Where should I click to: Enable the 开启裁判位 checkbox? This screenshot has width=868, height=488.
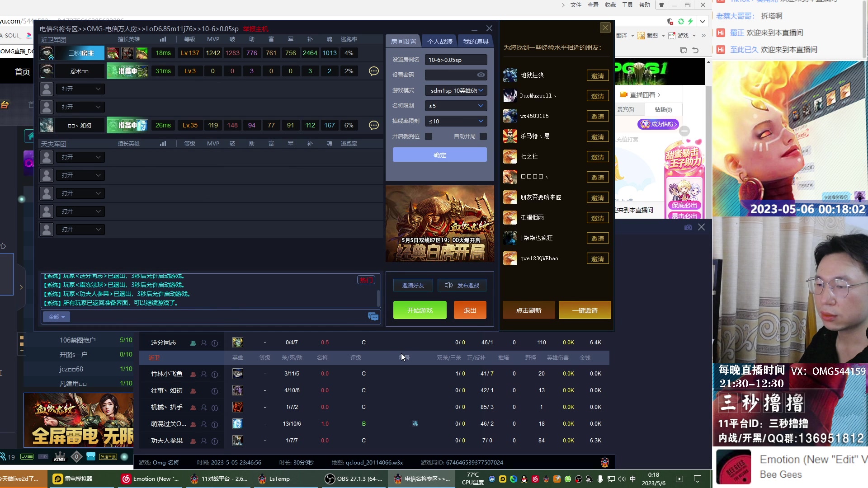tap(429, 136)
